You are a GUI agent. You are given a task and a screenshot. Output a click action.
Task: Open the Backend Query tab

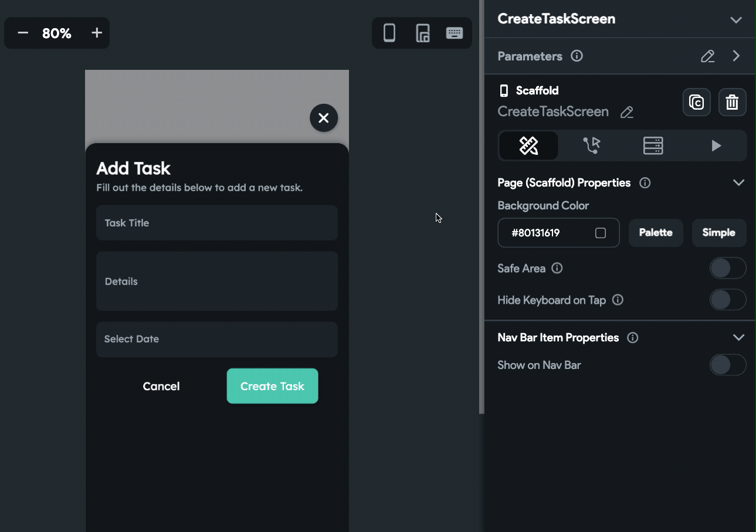[x=653, y=145]
